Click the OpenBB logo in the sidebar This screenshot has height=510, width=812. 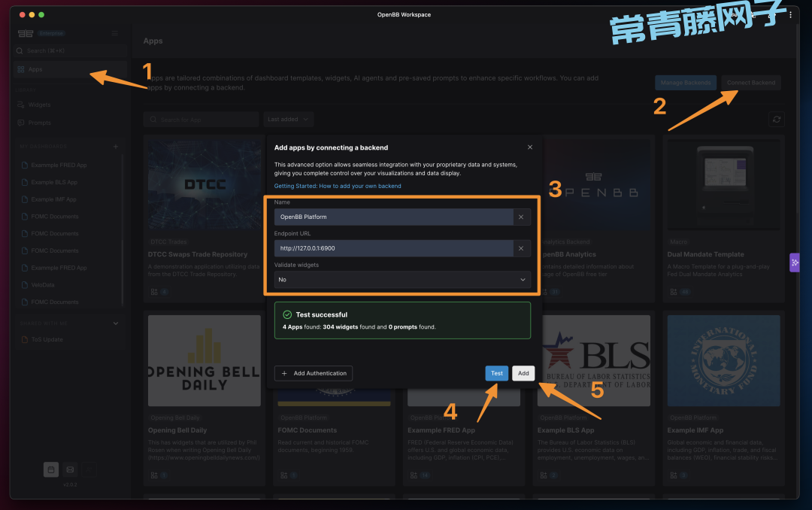(x=26, y=33)
